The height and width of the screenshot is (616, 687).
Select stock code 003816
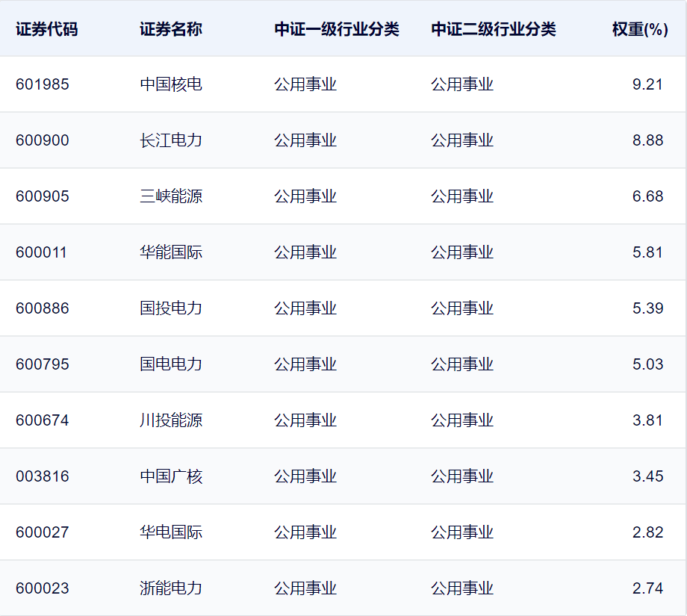(43, 476)
